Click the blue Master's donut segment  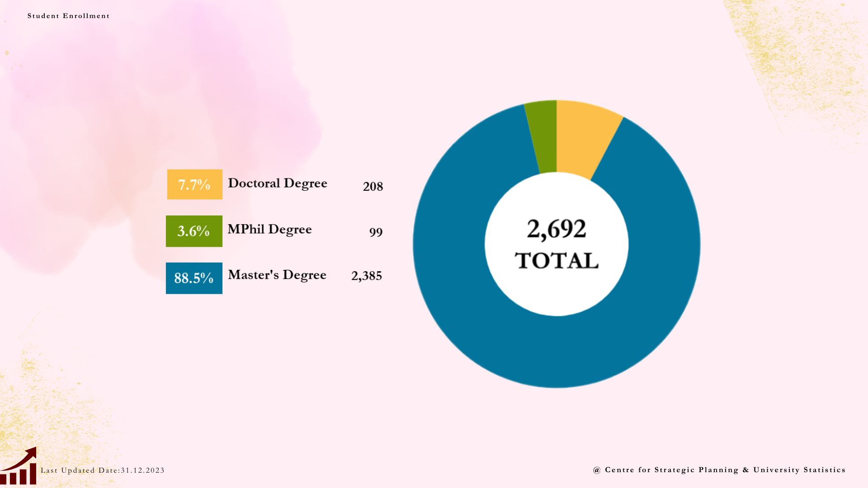(556, 352)
